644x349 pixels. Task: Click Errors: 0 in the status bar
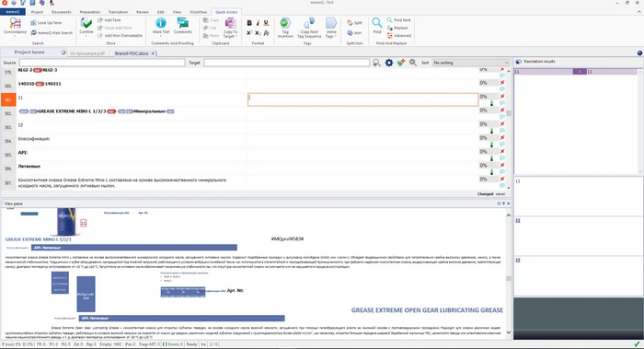[x=173, y=344]
